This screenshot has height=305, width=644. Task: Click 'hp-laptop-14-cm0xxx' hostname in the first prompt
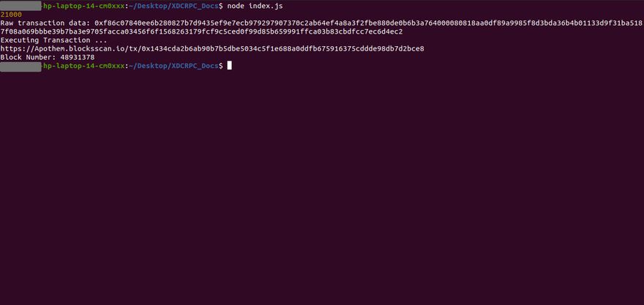[x=83, y=6]
